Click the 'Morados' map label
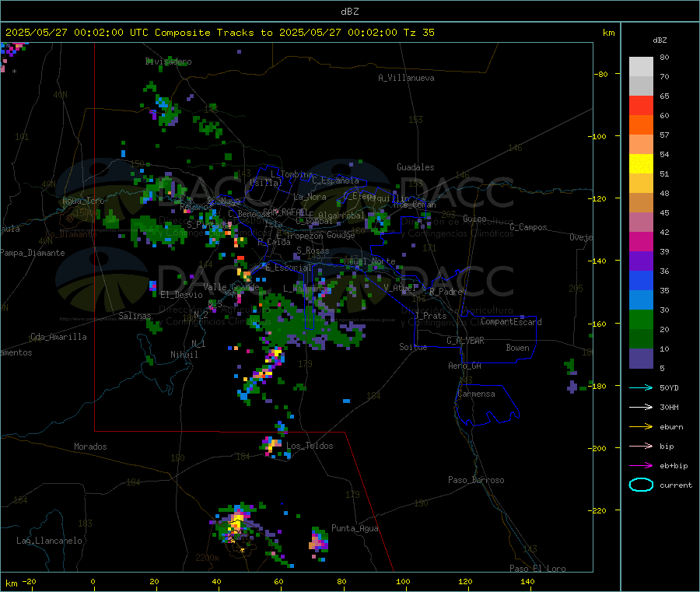 [90, 447]
